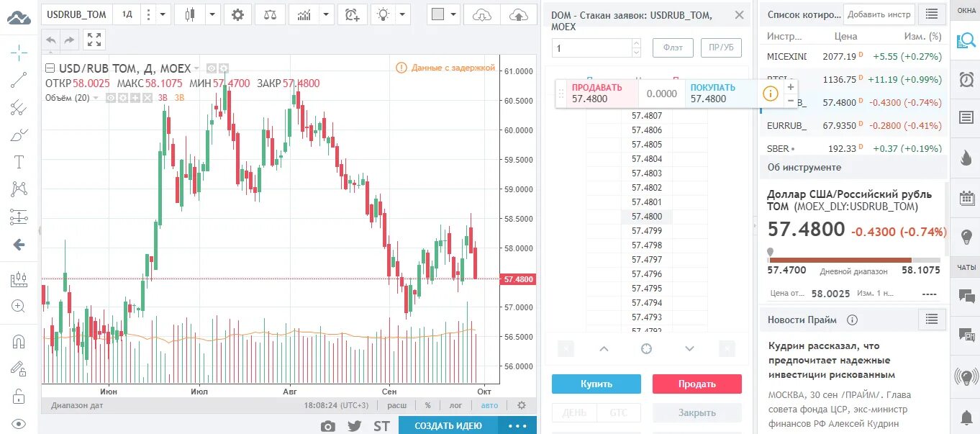980x434 pixels.
Task: Select the patterns tool in left toolbar
Action: pos(19,189)
